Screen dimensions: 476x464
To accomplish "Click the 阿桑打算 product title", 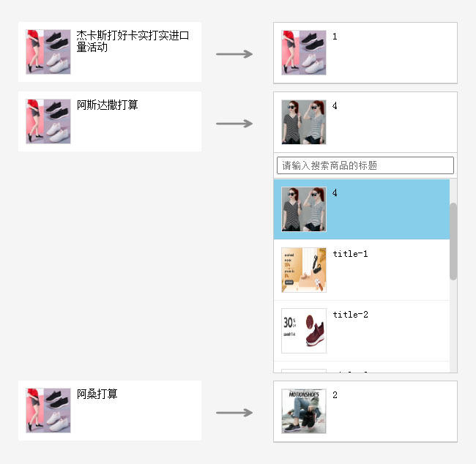I will pos(97,394).
